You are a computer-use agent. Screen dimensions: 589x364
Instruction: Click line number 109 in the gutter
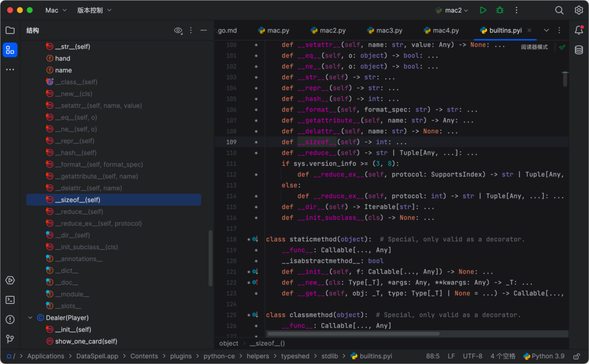coord(231,142)
